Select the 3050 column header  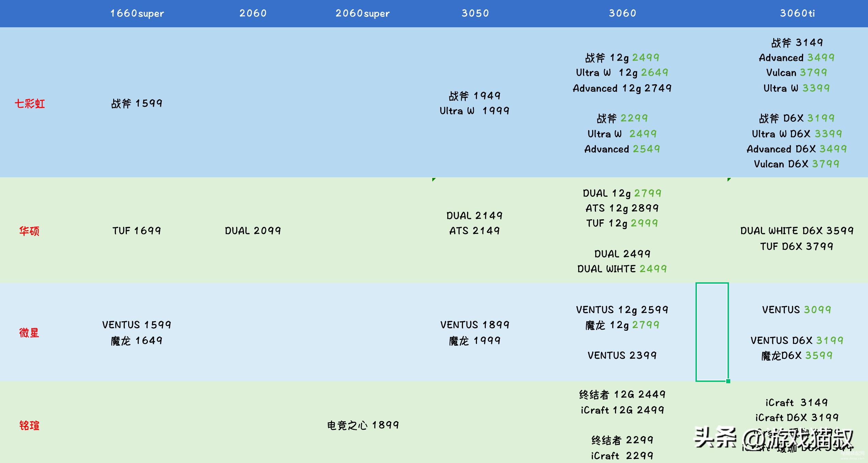tap(475, 13)
